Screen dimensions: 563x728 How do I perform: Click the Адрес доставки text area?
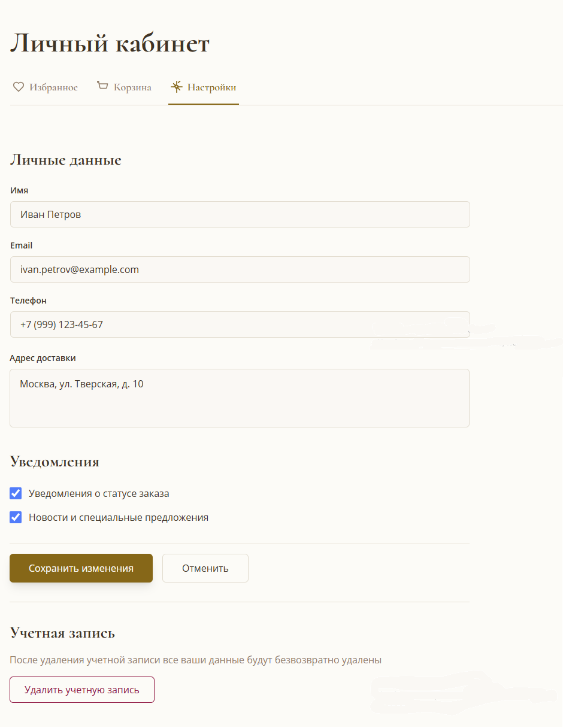click(x=240, y=398)
